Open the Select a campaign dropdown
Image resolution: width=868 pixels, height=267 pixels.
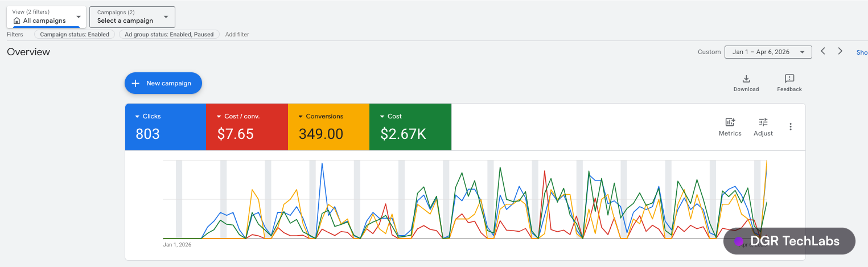tap(132, 17)
